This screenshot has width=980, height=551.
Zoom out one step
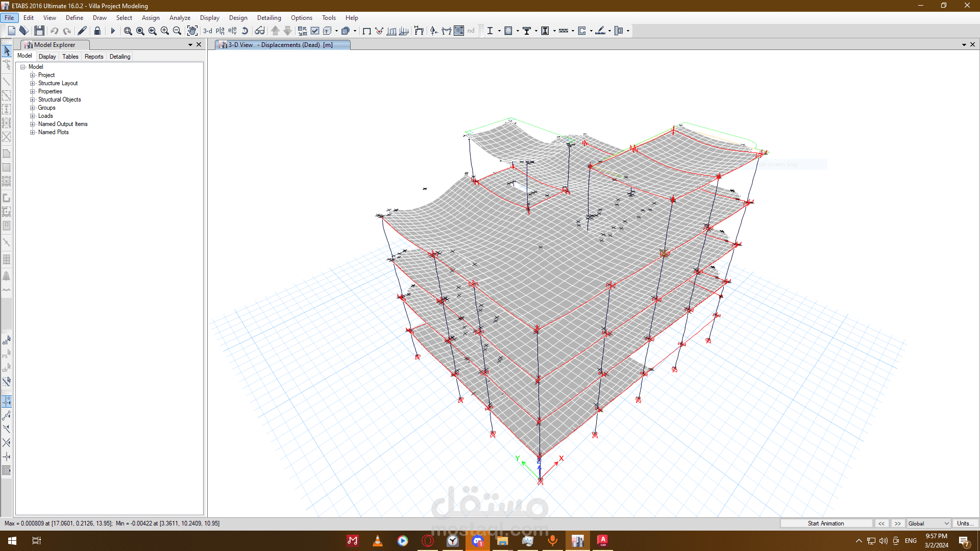[x=177, y=31]
